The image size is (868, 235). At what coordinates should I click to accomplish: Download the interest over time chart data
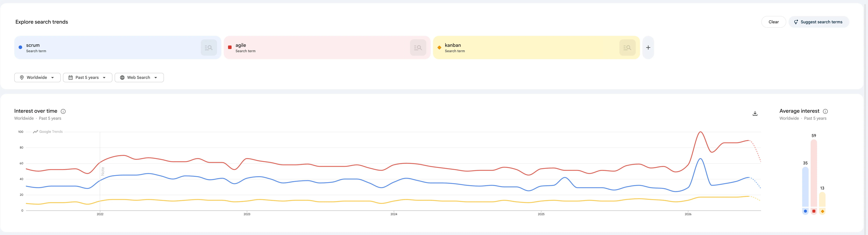755,113
